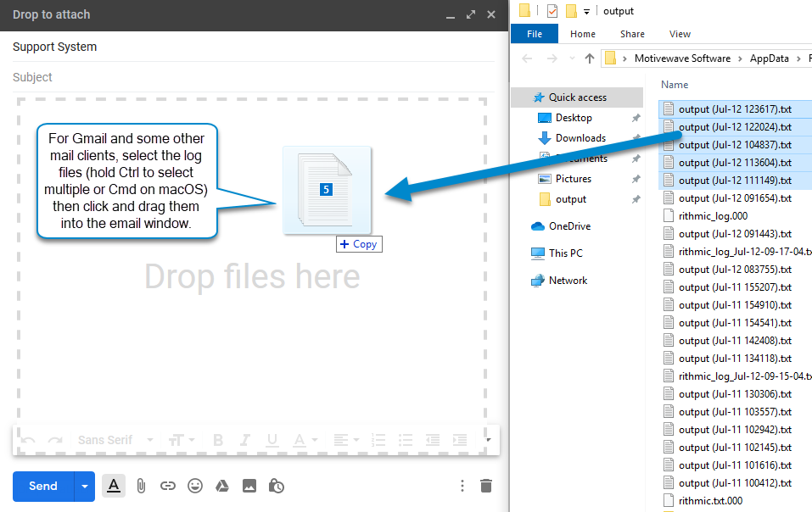Discard draft with the trash icon
This screenshot has height=512, width=812.
[x=485, y=486]
